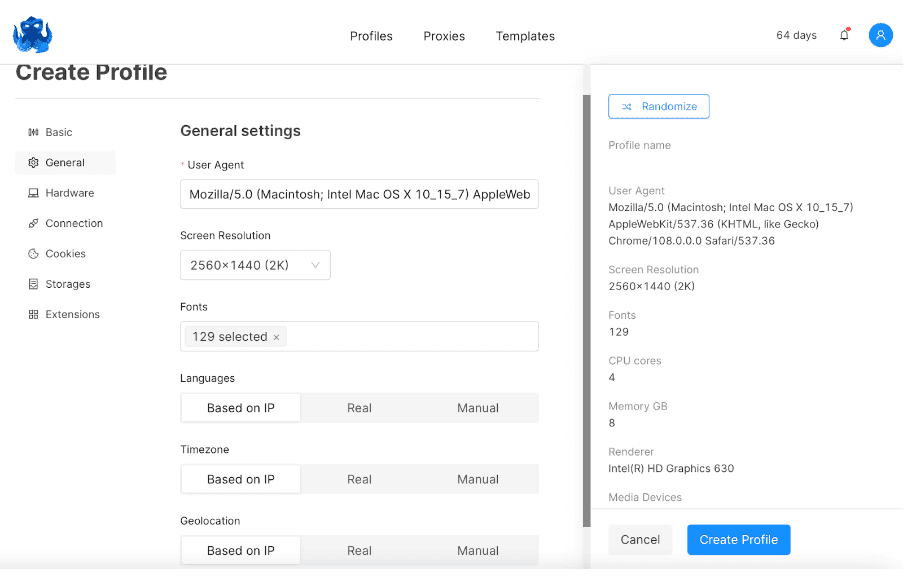
Task: Switch Timezone to Real
Action: tap(359, 478)
